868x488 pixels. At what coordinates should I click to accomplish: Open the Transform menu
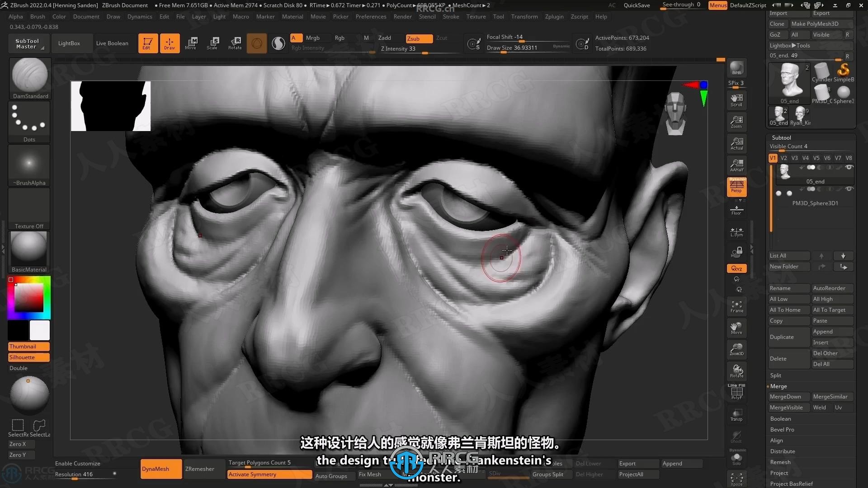point(524,17)
